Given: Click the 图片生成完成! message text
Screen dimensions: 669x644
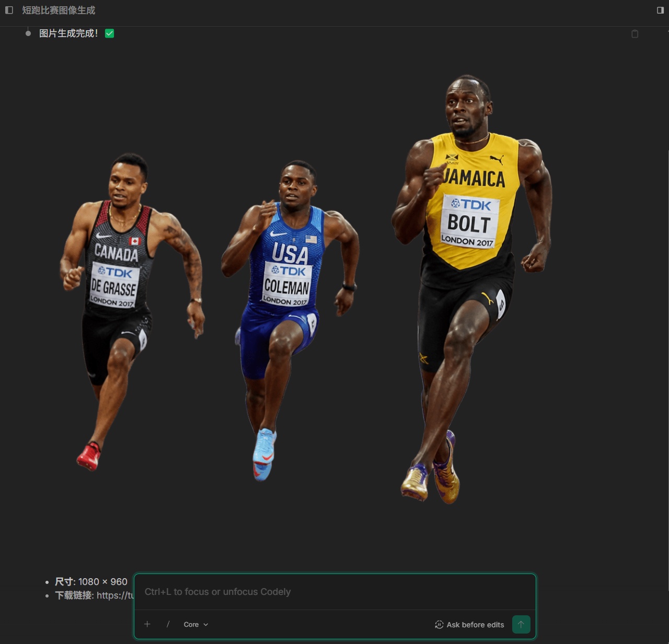Looking at the screenshot, I should 68,33.
